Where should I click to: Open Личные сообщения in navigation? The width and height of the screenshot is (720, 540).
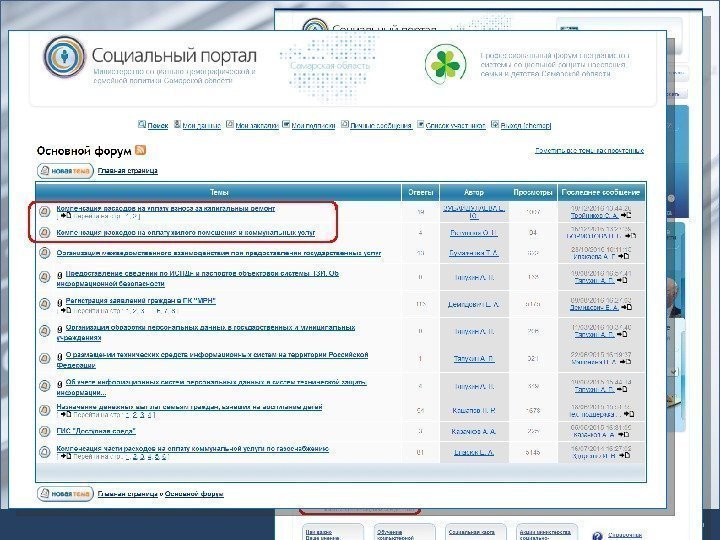[381, 125]
